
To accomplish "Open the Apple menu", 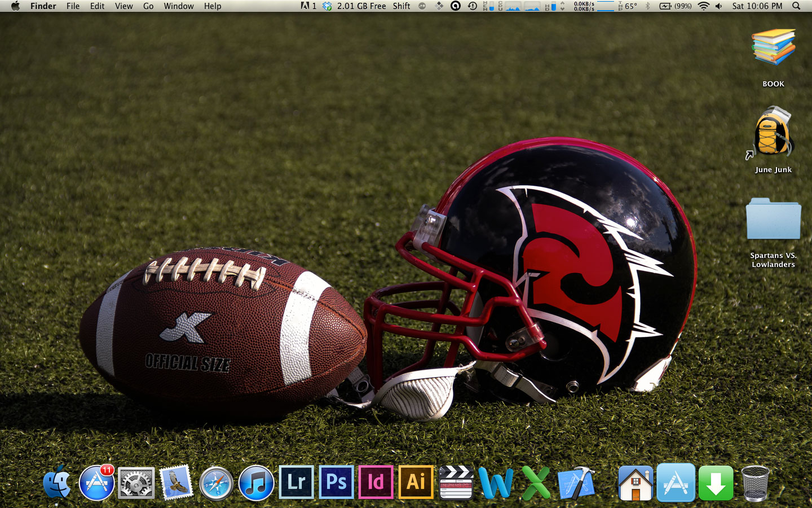I will 15,6.
